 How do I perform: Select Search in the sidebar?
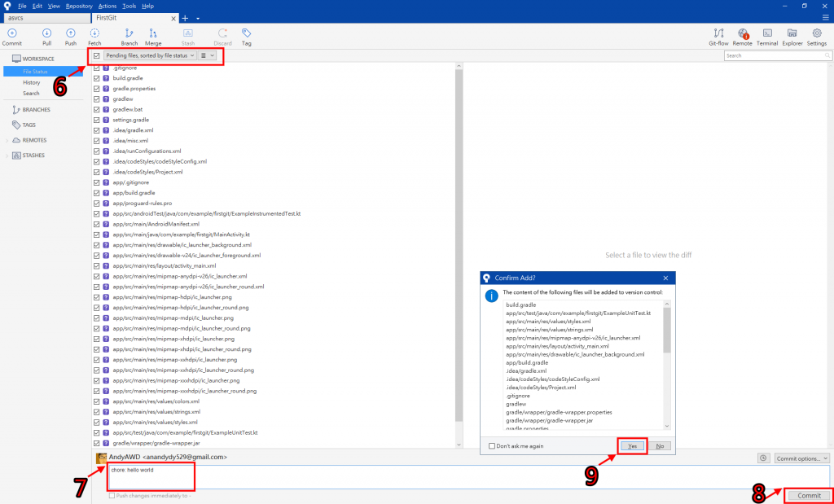[x=31, y=93]
